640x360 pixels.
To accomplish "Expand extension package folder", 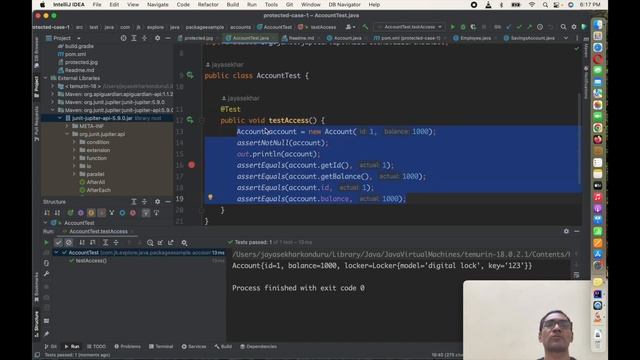I will 75,150.
